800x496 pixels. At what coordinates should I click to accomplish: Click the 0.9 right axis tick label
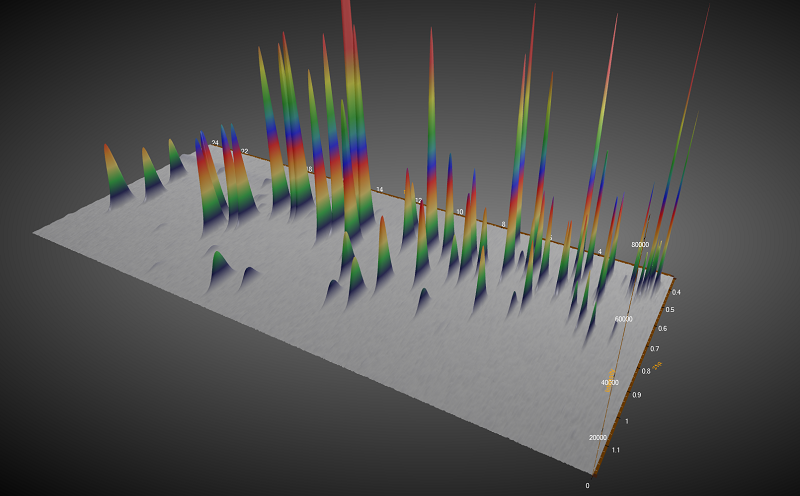[639, 395]
